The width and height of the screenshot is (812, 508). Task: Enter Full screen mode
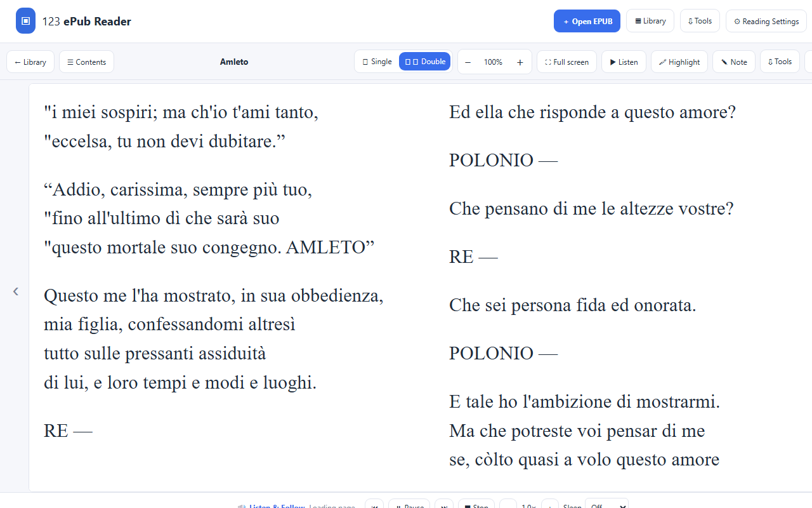click(x=566, y=62)
